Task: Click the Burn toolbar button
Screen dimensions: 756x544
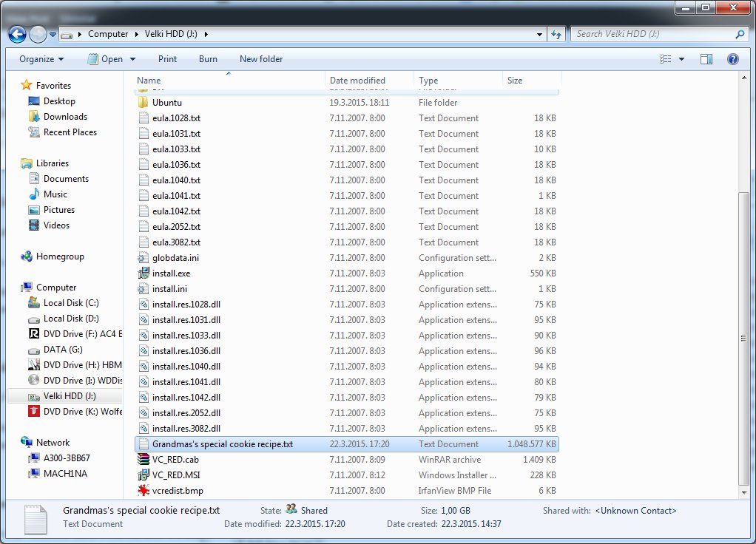Action: 208,59
